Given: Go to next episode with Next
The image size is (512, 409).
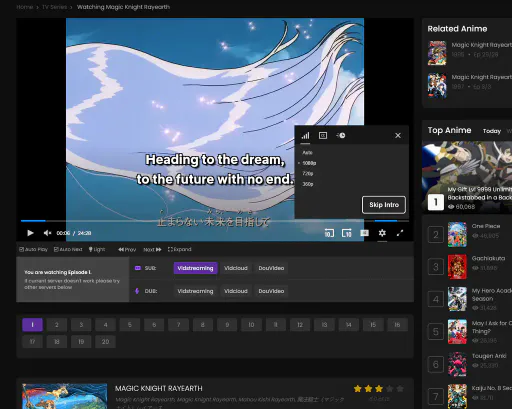Looking at the screenshot, I should (x=152, y=249).
